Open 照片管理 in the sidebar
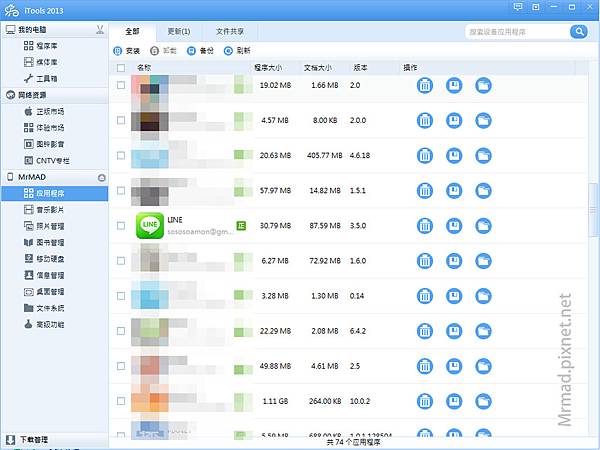 point(54,226)
